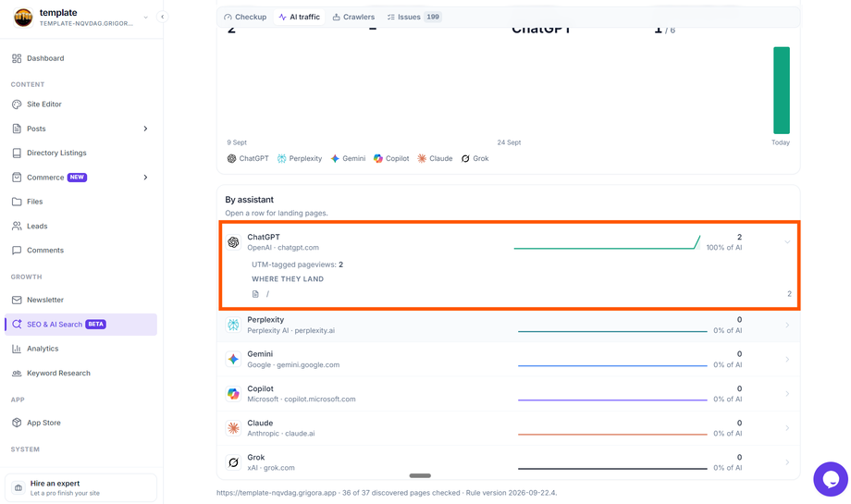Open the Issues tab
The width and height of the screenshot is (851, 504).
[413, 17]
